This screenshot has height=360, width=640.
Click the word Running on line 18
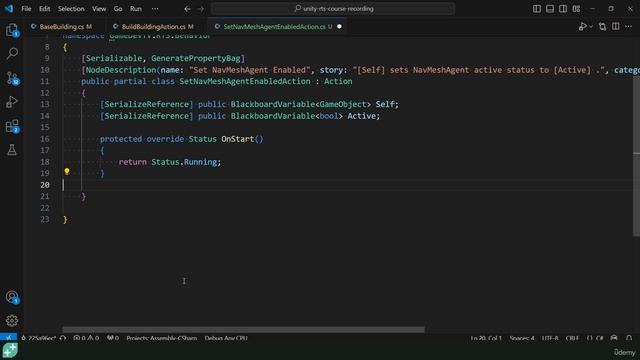coord(200,162)
